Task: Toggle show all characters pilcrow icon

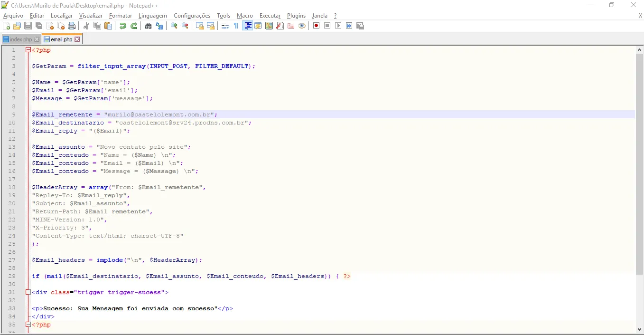Action: [x=236, y=26]
